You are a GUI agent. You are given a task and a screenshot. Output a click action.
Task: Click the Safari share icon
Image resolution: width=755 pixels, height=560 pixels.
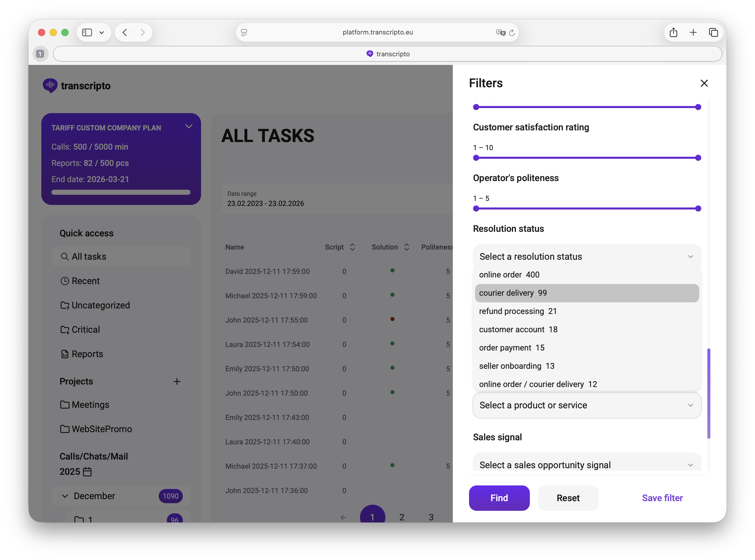[x=673, y=32]
